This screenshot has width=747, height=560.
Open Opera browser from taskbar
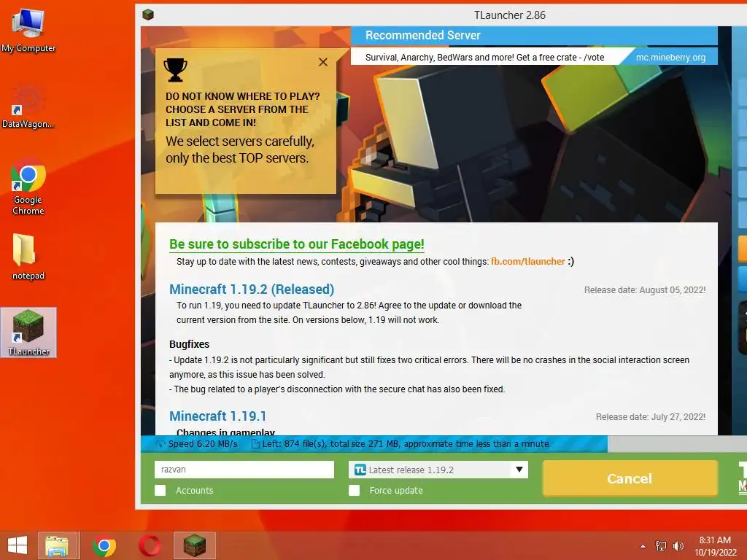point(150,545)
